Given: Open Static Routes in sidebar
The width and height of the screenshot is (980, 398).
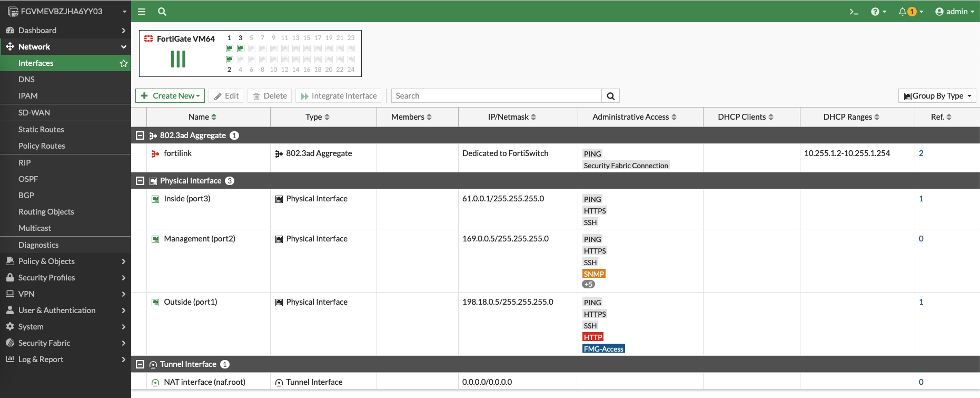Looking at the screenshot, I should pos(41,130).
